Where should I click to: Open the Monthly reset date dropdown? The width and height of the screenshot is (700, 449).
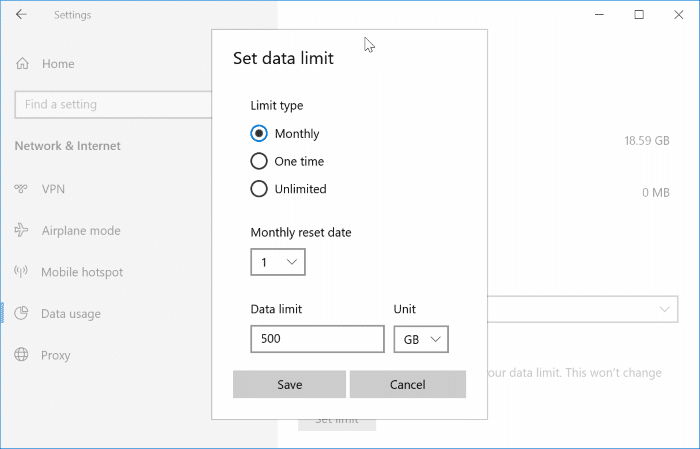(277, 262)
